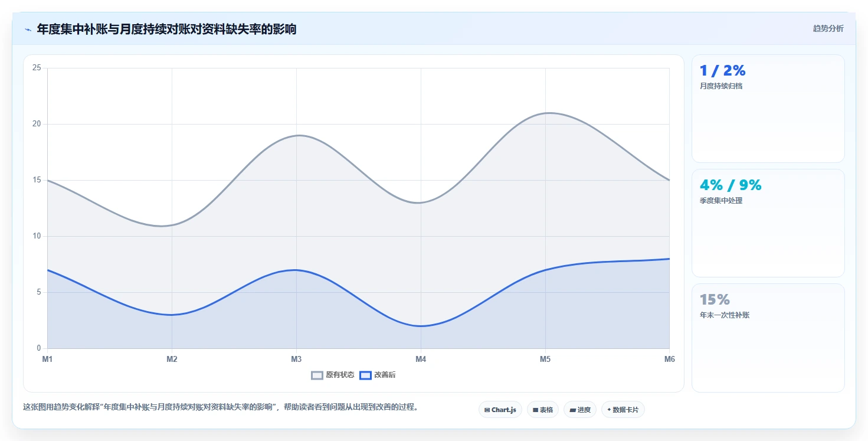Select the 4% / 9% value in the second card
This screenshot has height=441, width=868.
pos(731,185)
